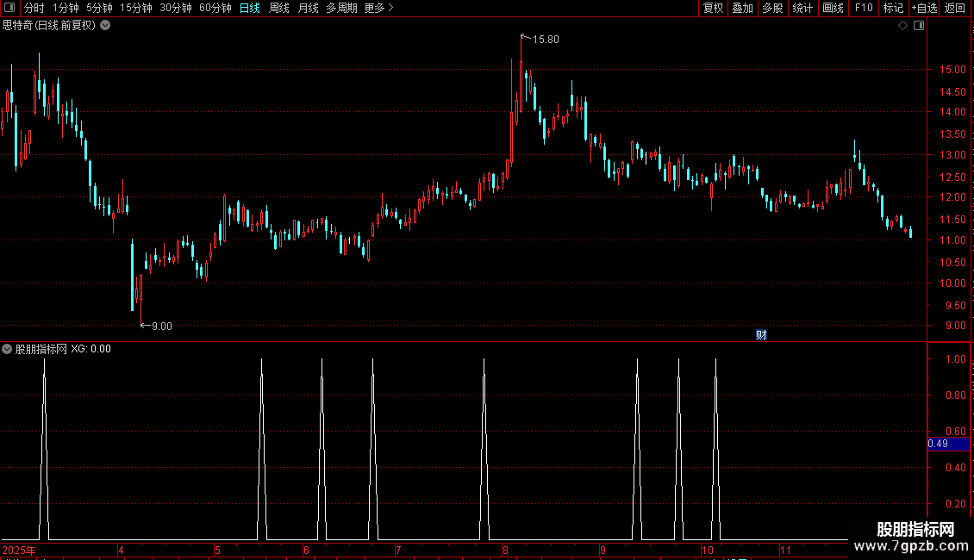
Task: Click the 9.00 low price label
Action: [161, 327]
